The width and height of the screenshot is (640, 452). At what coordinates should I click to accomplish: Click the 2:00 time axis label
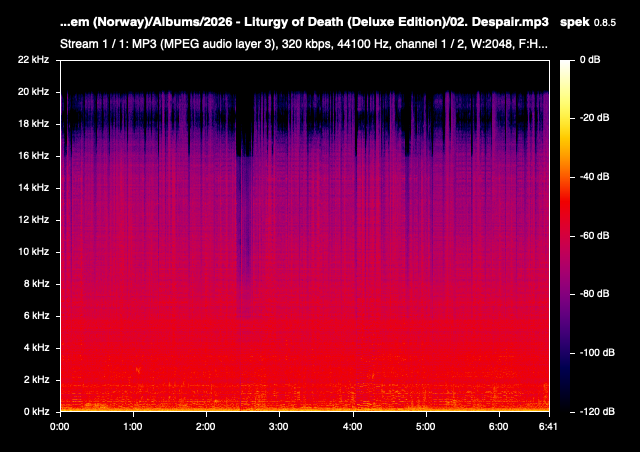point(205,427)
